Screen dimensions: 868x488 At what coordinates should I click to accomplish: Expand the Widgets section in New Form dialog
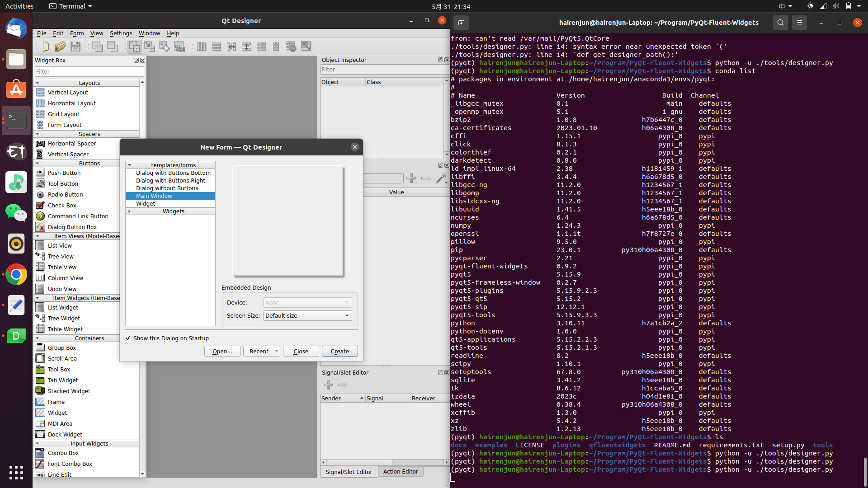(129, 211)
